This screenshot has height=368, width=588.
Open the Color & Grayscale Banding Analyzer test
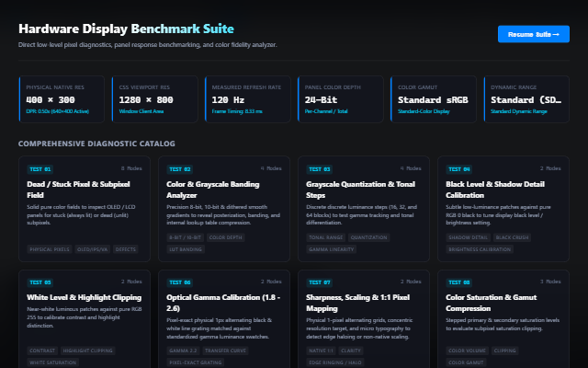[x=224, y=209]
